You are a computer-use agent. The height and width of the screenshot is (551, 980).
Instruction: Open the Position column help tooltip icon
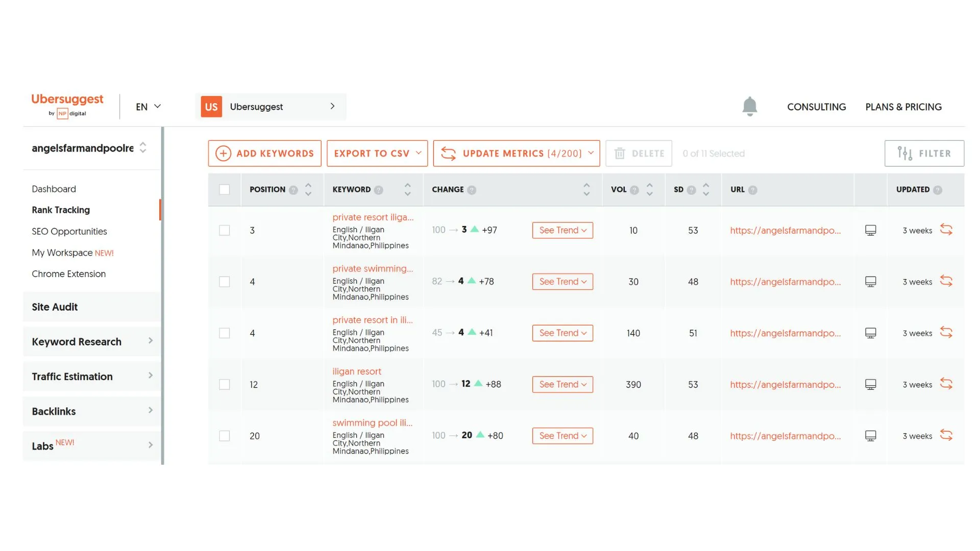(293, 190)
